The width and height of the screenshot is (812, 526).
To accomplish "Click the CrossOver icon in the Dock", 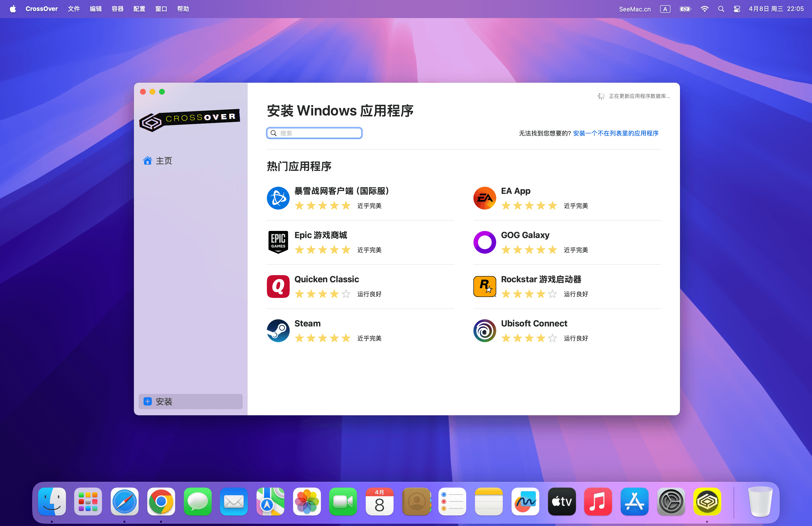I will point(707,502).
